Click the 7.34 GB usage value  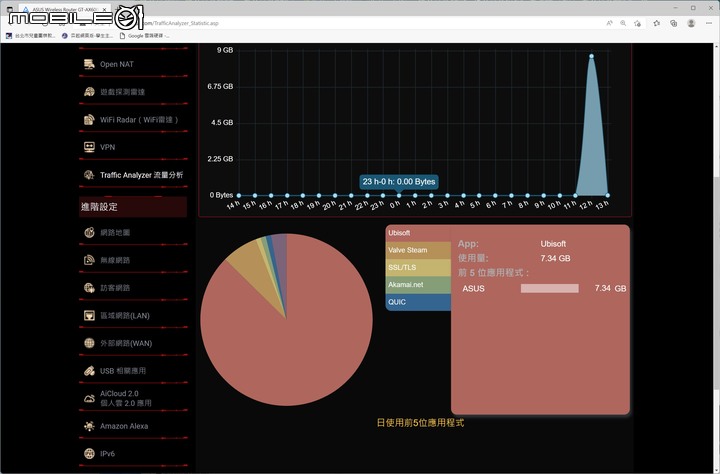pos(555,258)
